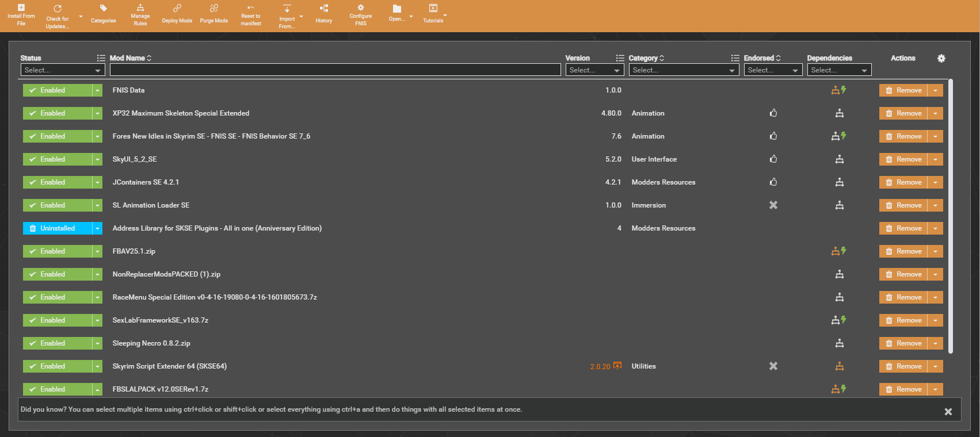Viewport: 980px width, 437px height.
Task: Click Remove for Skyrim Script Extender 64
Action: click(x=903, y=366)
